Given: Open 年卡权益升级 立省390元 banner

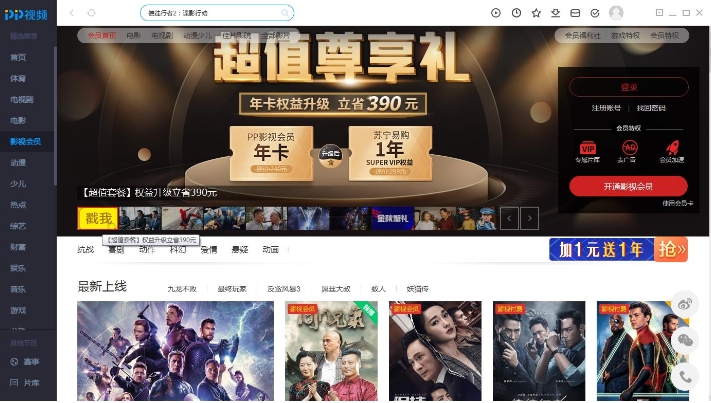Looking at the screenshot, I should tap(333, 104).
